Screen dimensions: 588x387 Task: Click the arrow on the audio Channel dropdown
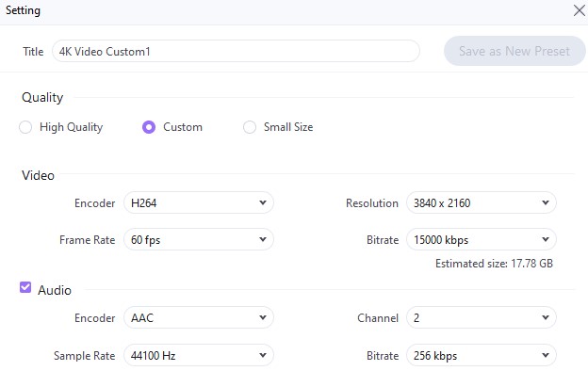[545, 318]
